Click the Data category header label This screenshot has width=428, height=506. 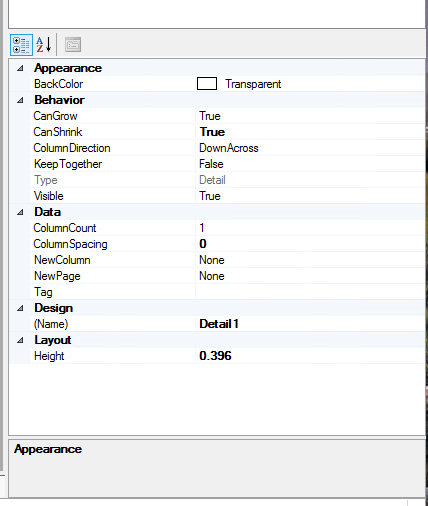[x=47, y=212]
